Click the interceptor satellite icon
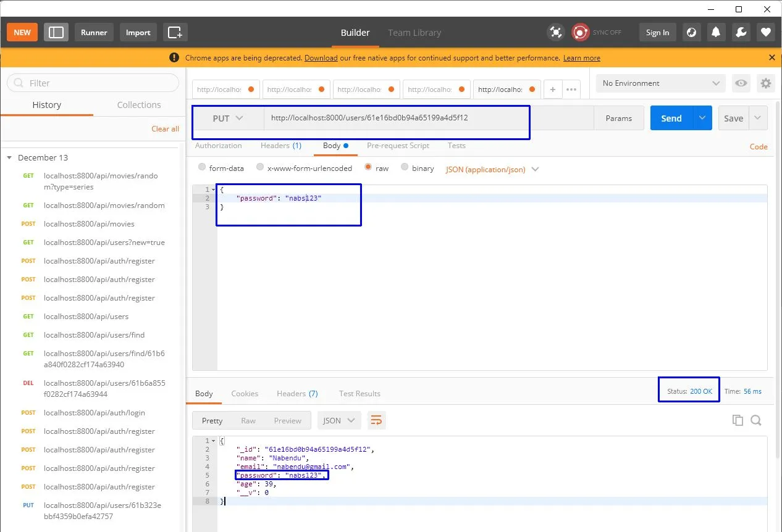782x532 pixels. 556,32
